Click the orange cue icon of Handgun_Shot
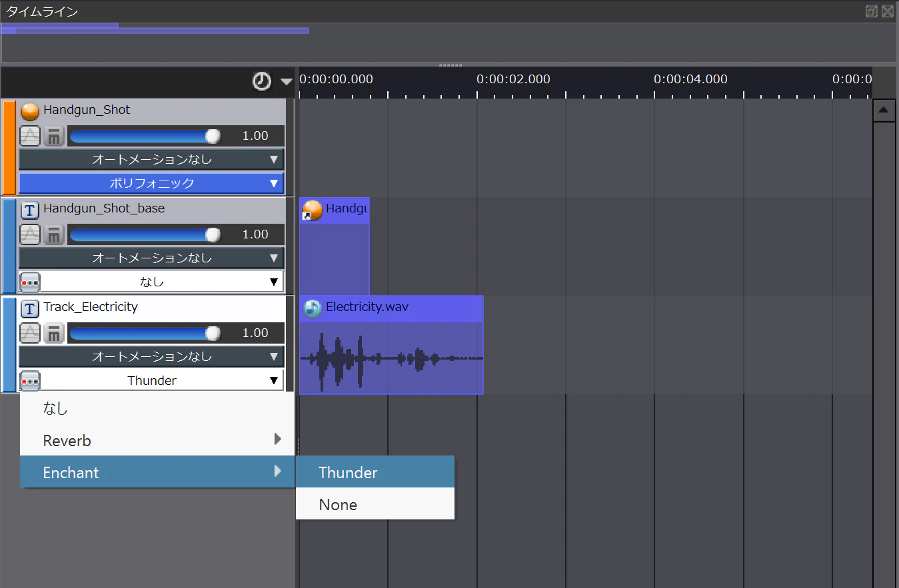This screenshot has height=588, width=899. pyautogui.click(x=30, y=111)
